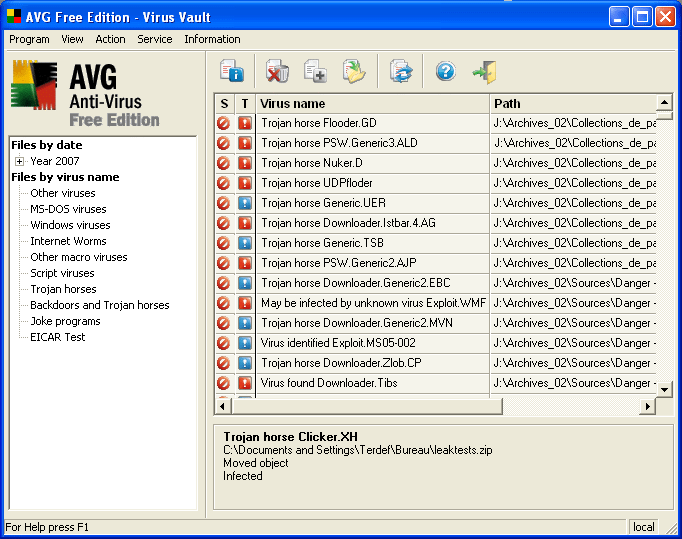Screen dimensions: 682x539
Task: Click blue type icon for Trojan horse Generic.UER
Action: tap(245, 203)
